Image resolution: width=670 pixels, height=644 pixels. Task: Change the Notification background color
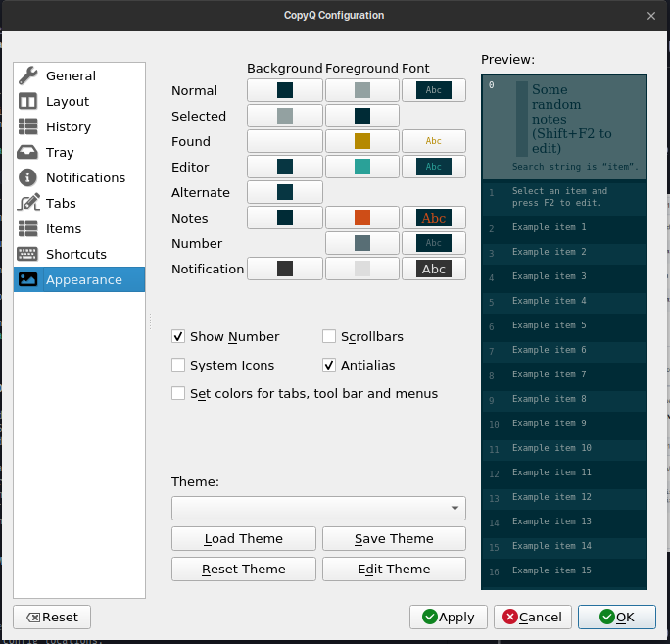(x=285, y=269)
